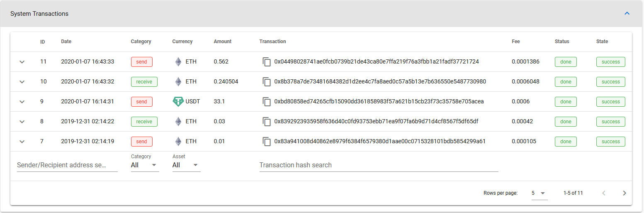Click the receive badge in row 10

(144, 82)
